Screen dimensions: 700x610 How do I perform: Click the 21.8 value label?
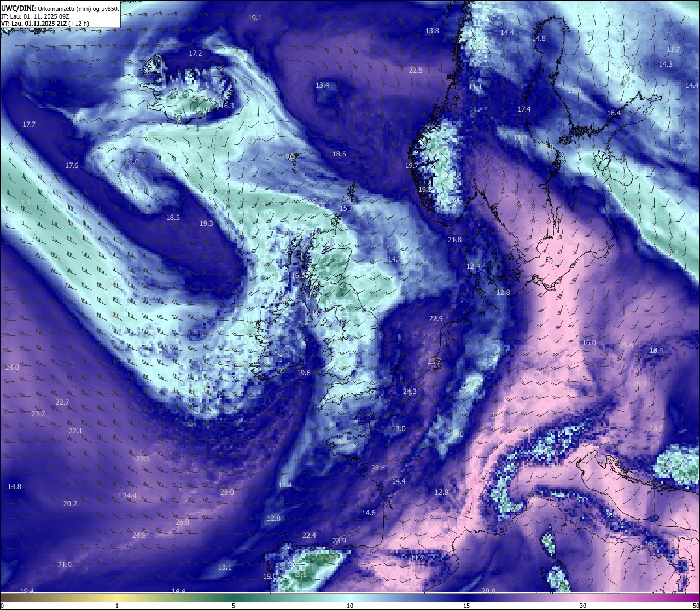coord(454,240)
